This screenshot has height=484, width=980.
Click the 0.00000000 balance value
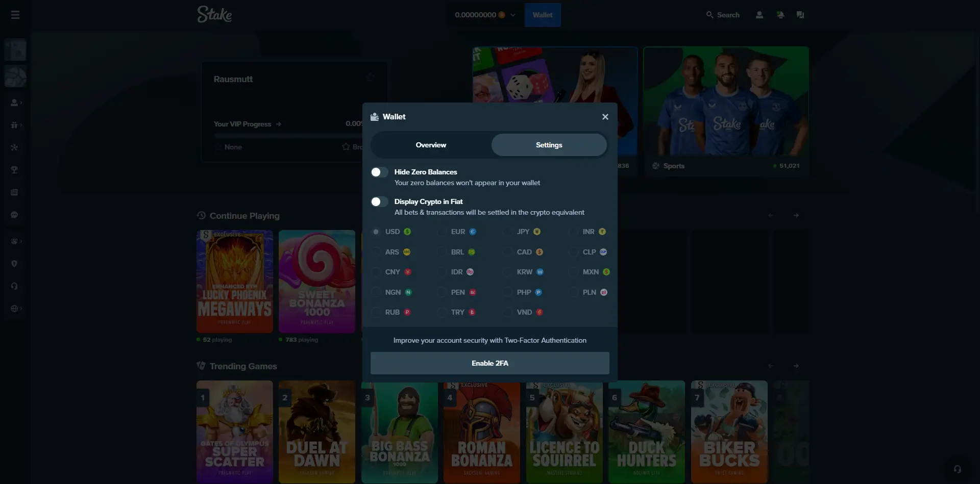point(475,15)
